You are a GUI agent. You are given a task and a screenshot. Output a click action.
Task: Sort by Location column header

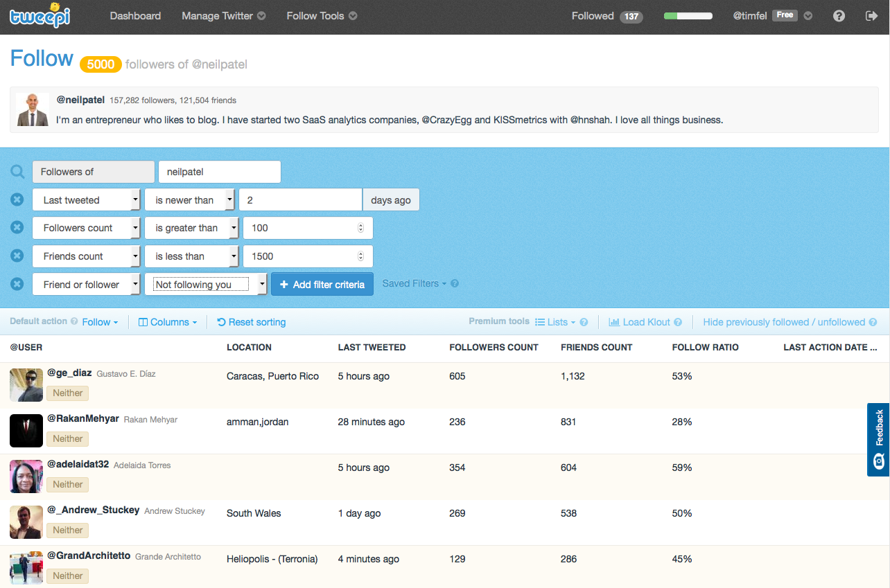click(249, 347)
